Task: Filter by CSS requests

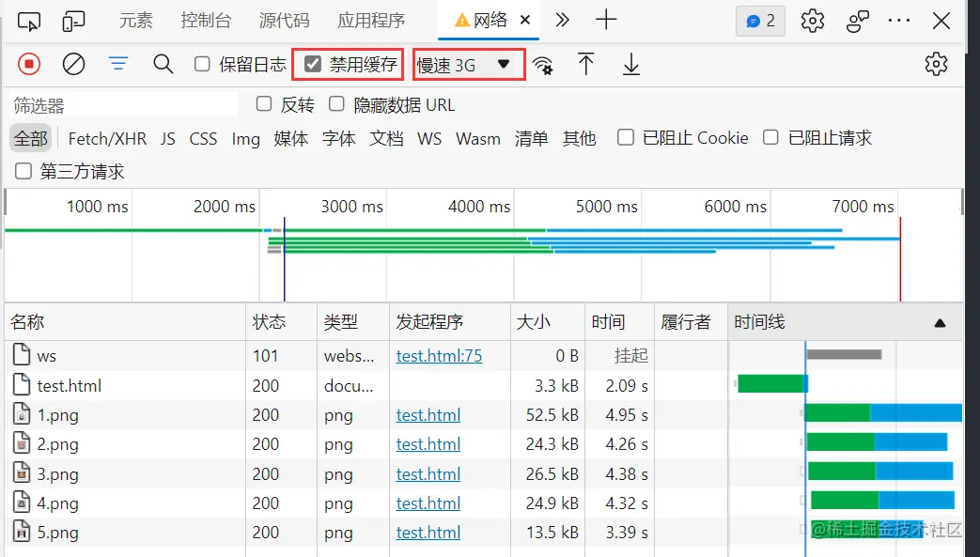Action: (203, 139)
